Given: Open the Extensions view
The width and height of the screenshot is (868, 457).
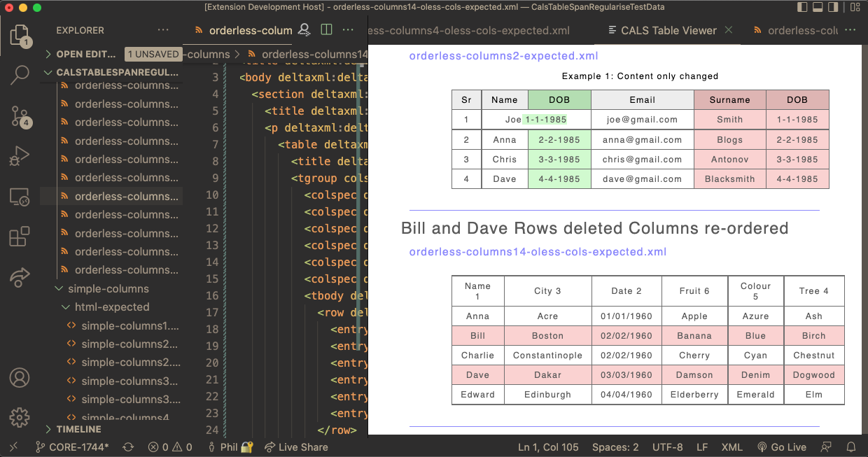Looking at the screenshot, I should point(20,237).
